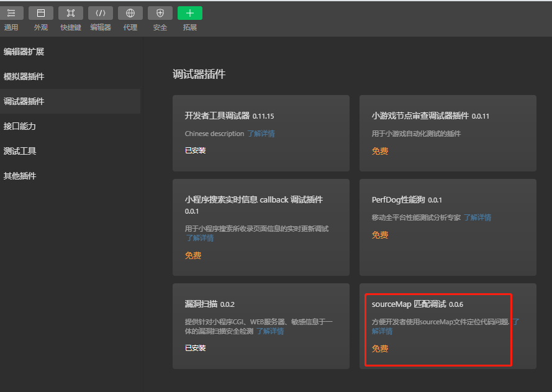Open the 快捷键 shortcuts settings icon

71,14
